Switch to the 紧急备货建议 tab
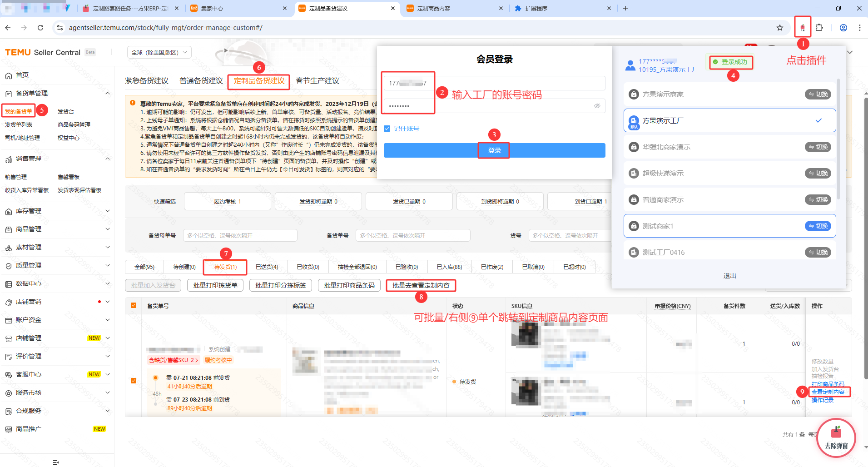Screen dimensions: 868x467 click(147, 81)
